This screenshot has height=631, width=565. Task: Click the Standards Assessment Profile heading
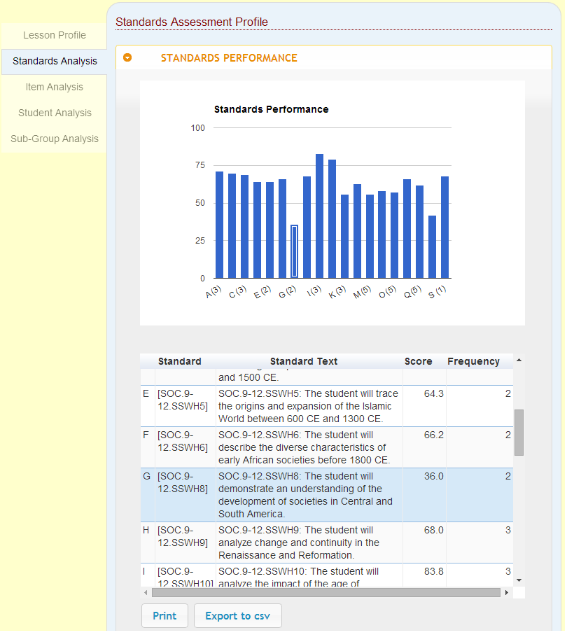192,22
